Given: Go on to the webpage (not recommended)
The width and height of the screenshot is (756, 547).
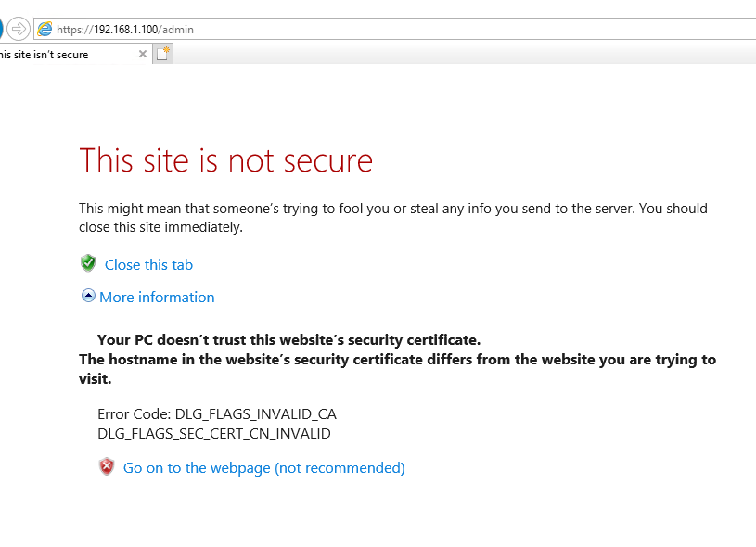Looking at the screenshot, I should (x=263, y=468).
